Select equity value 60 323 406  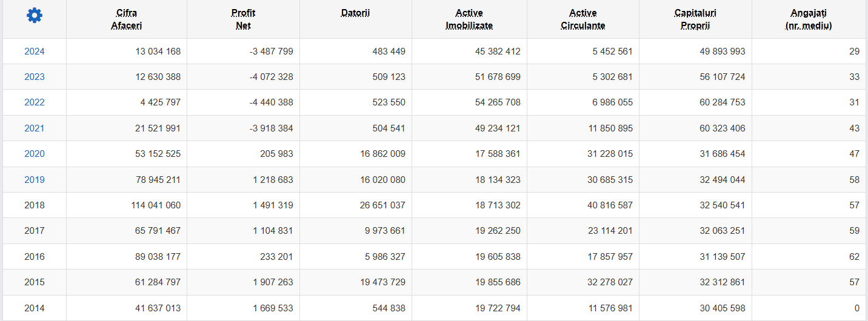pyautogui.click(x=723, y=128)
